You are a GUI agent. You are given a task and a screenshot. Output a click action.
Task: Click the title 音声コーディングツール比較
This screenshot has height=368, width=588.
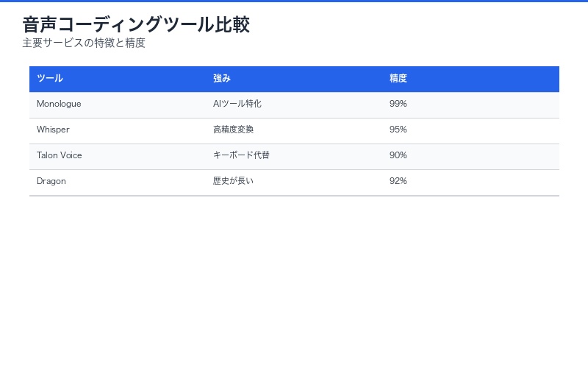pos(136,25)
